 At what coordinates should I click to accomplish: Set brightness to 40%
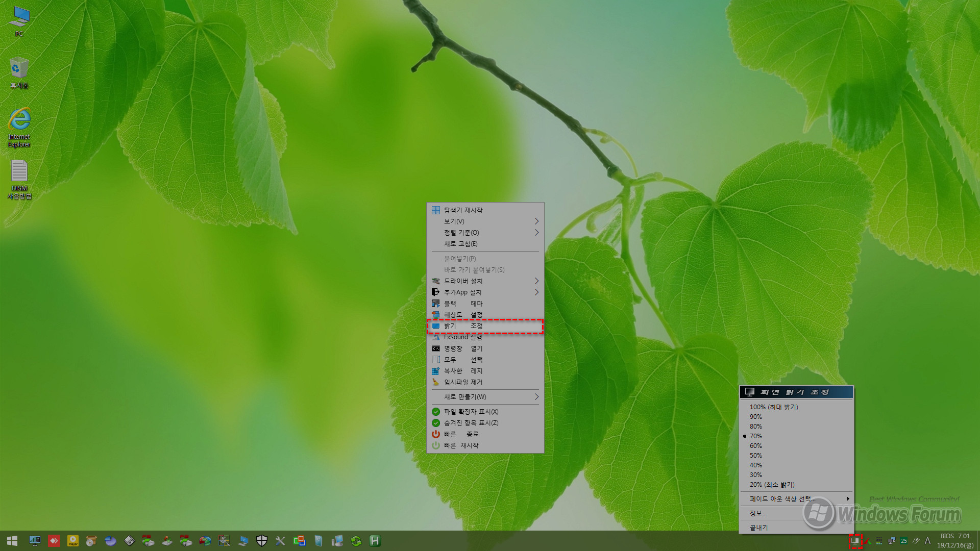[796, 465]
